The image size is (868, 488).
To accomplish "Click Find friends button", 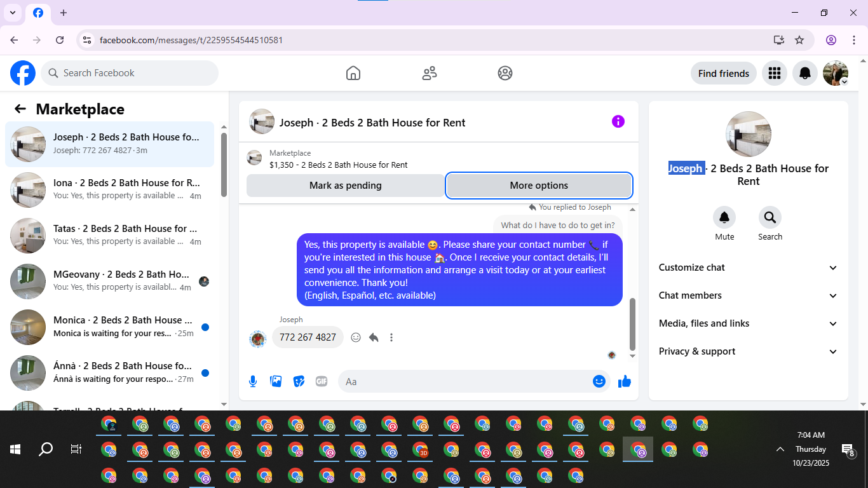I will click(x=724, y=73).
